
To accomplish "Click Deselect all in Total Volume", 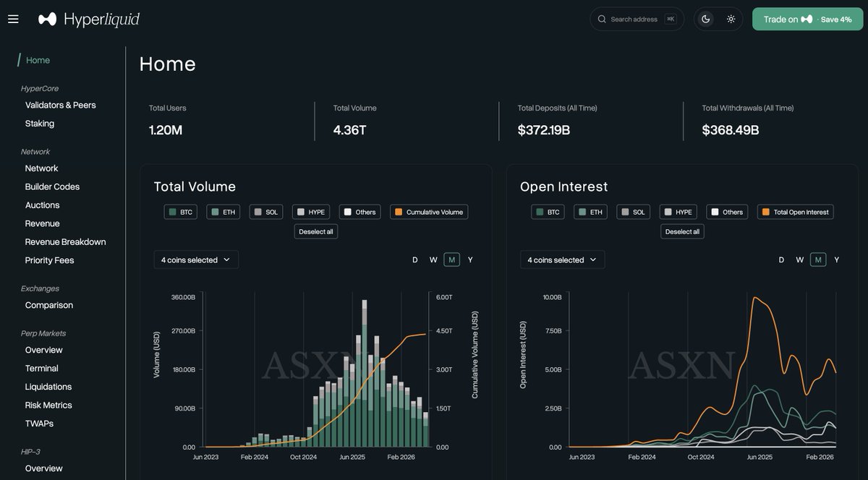I will point(316,231).
